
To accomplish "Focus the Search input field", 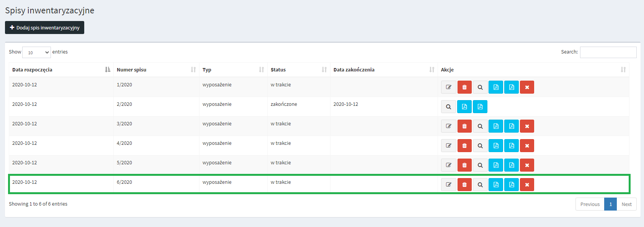I will (608, 52).
